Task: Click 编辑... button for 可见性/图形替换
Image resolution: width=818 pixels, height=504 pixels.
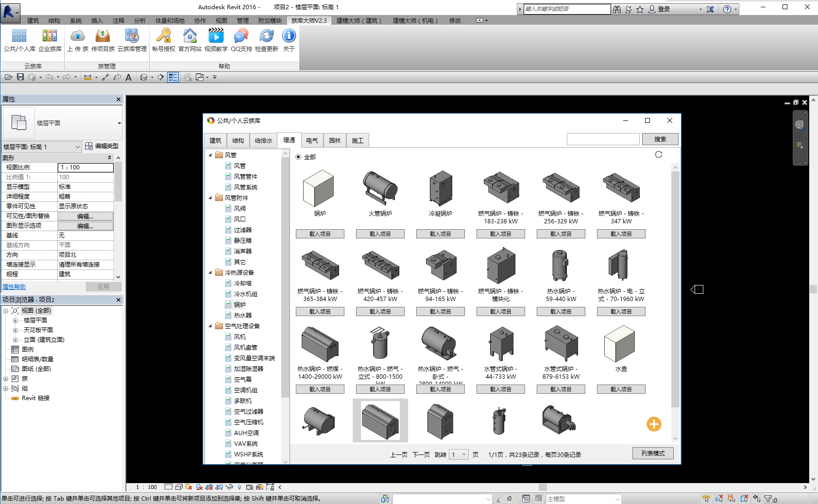Action: click(x=85, y=216)
